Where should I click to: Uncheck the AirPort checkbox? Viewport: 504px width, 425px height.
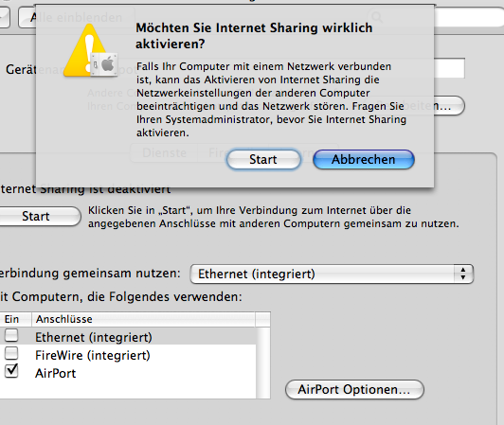tap(11, 371)
